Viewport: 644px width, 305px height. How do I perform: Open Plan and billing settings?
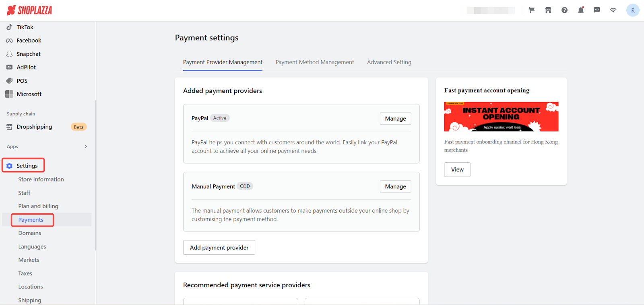pyautogui.click(x=38, y=206)
